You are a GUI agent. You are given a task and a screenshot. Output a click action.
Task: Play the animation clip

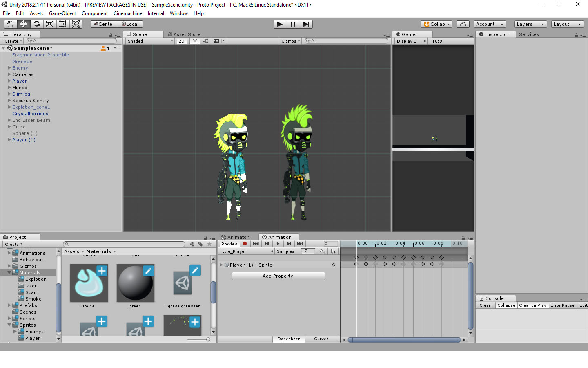coord(278,244)
